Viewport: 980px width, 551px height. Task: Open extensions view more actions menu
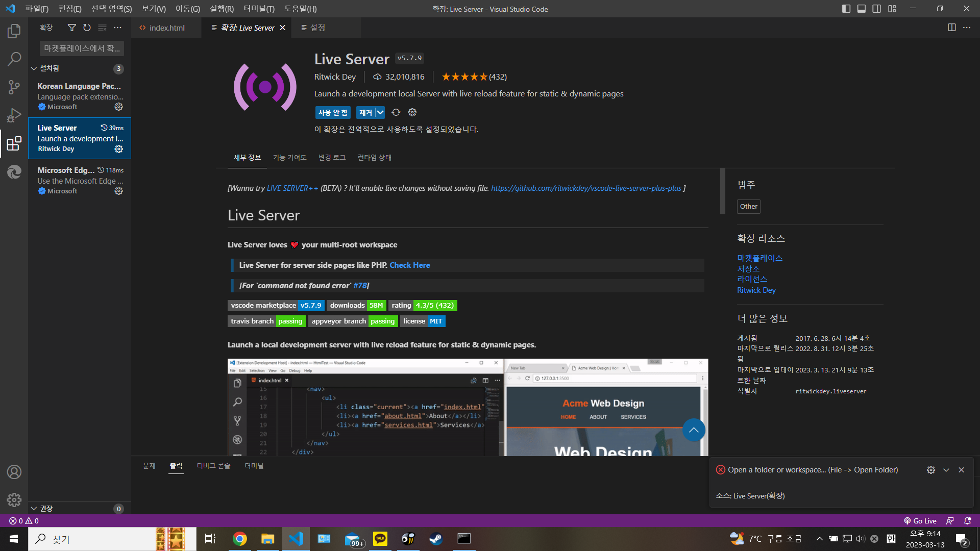pos(118,28)
